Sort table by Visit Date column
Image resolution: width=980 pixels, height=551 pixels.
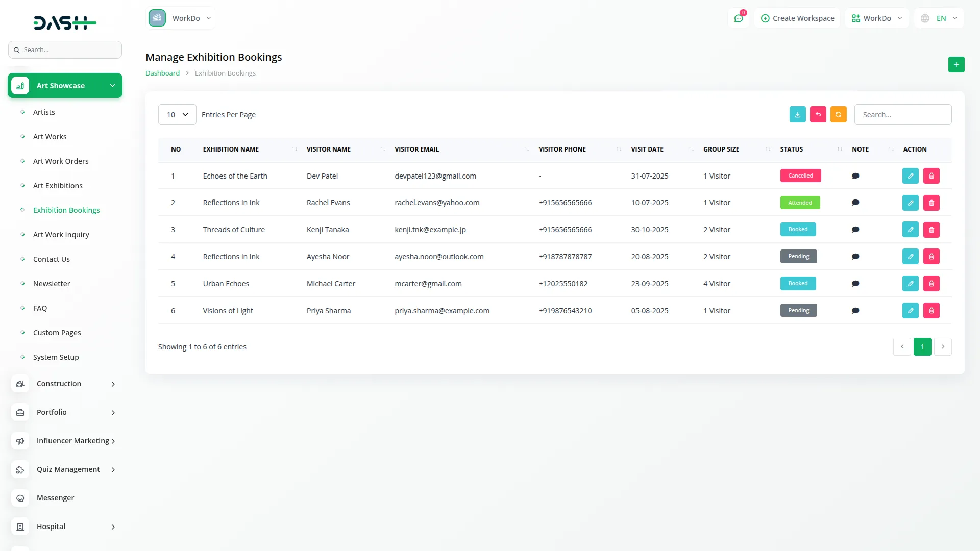(x=647, y=149)
